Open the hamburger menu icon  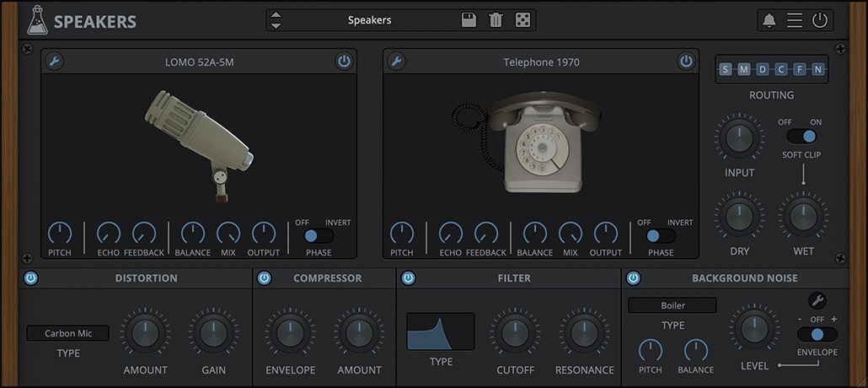[795, 21]
